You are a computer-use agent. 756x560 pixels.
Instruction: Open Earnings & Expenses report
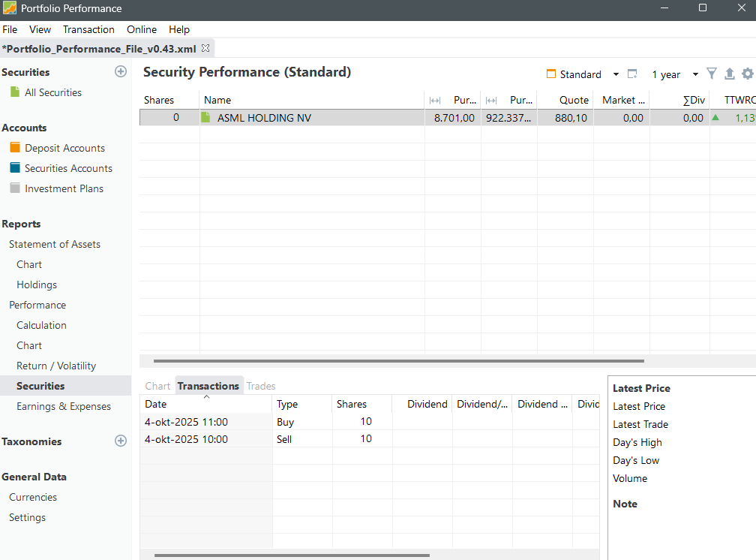click(64, 406)
